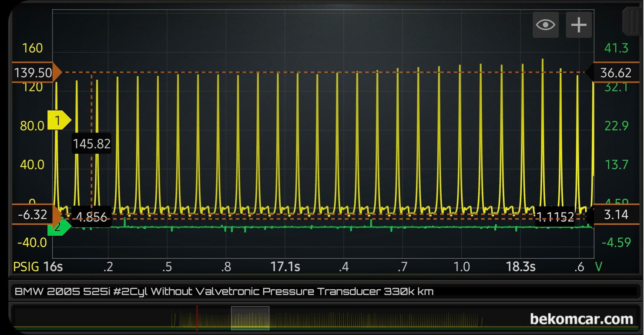The width and height of the screenshot is (644, 335).
Task: Tap the 145.82 cursor delta readout
Action: (x=91, y=144)
